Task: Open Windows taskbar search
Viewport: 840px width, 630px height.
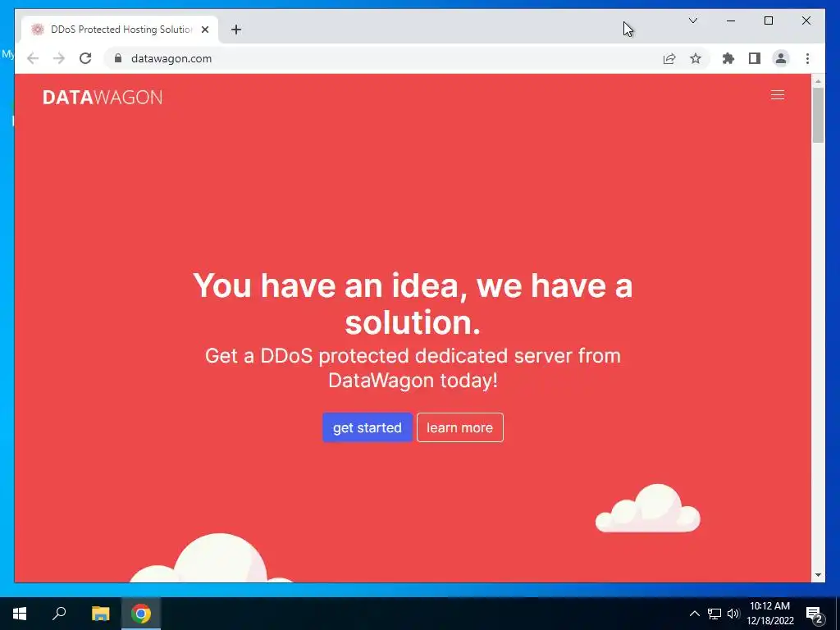Action: pos(59,614)
